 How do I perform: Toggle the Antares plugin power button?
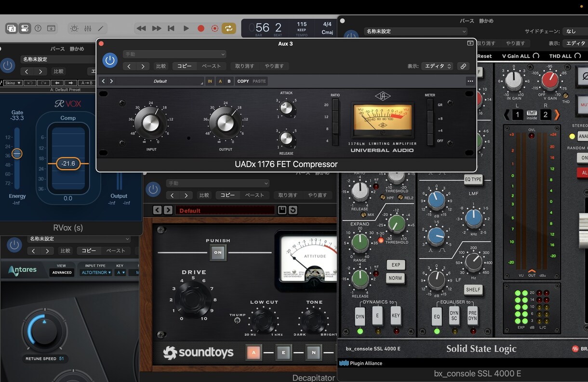[x=14, y=245]
